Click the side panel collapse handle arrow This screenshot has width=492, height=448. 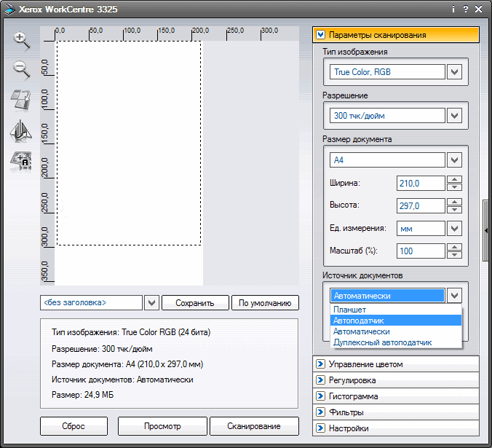(486, 230)
